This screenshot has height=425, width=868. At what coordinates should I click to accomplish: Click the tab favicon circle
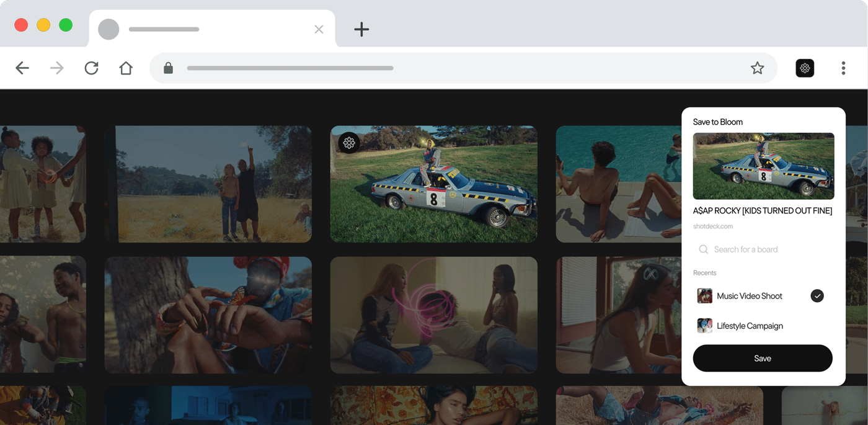(108, 29)
